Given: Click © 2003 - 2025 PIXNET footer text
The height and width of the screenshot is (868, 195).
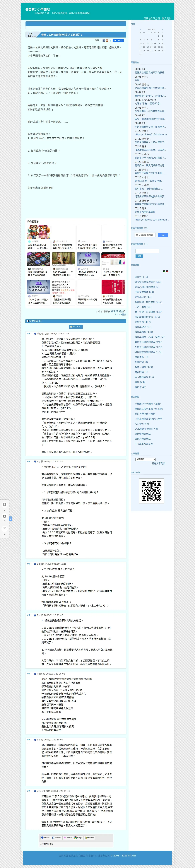Looking at the screenshot, I should pos(123,856).
